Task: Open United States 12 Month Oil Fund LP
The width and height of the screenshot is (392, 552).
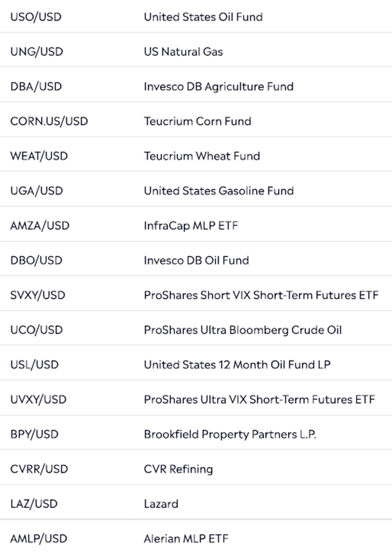Action: tap(237, 365)
